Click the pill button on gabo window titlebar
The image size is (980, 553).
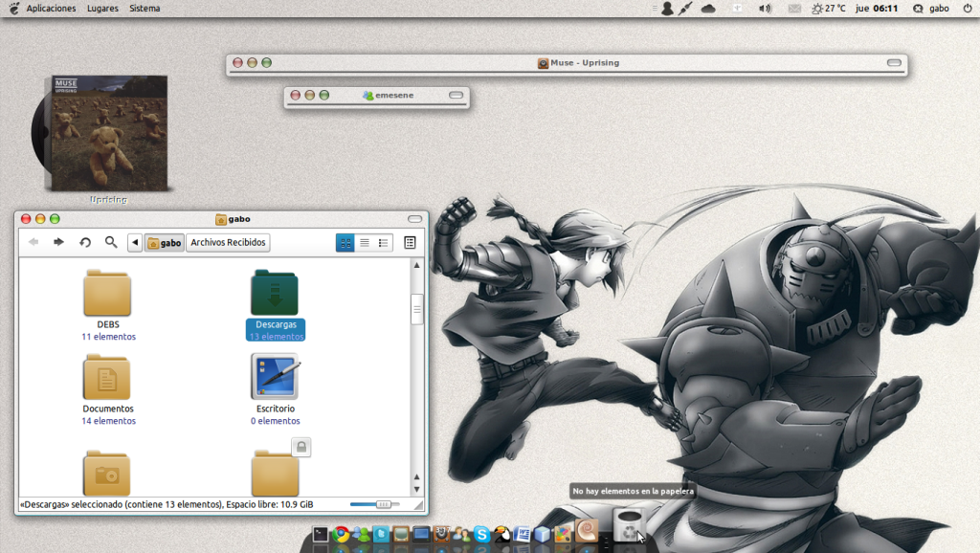point(415,219)
